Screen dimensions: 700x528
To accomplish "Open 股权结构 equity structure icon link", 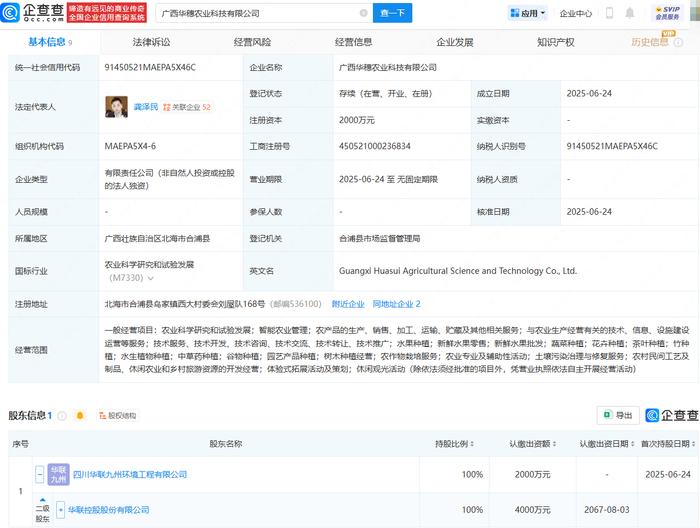I will tap(117, 416).
